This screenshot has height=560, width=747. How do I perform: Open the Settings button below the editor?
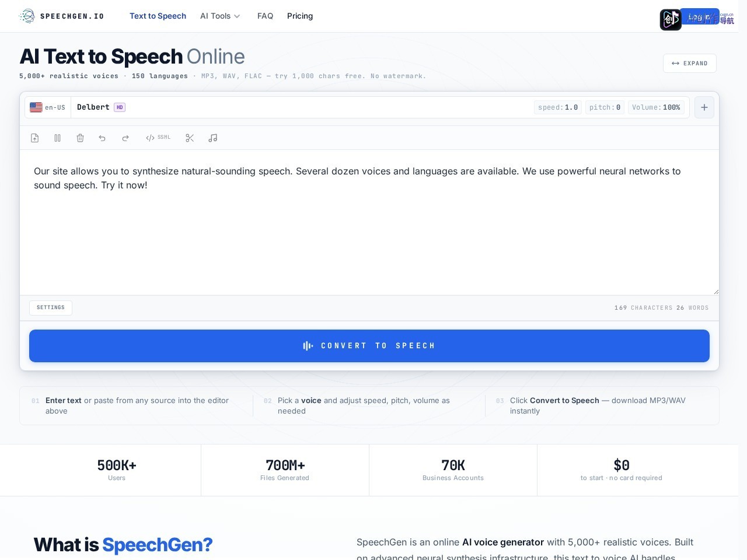click(x=51, y=308)
